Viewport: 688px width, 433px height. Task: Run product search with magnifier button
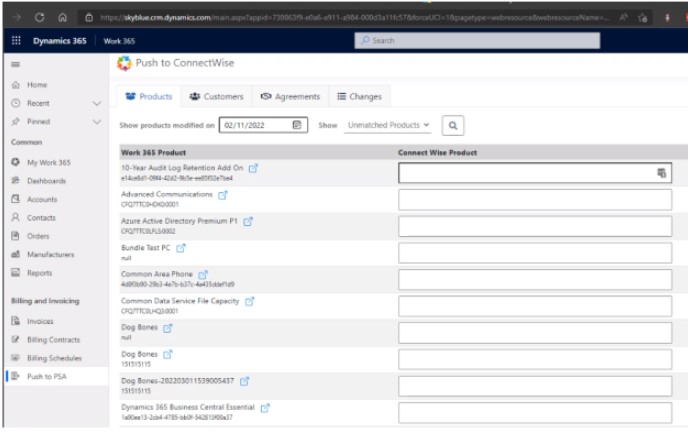pos(453,125)
